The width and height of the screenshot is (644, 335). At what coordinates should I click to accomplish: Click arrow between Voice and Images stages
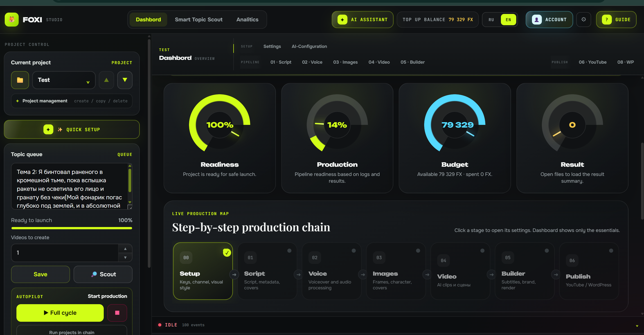[363, 274]
